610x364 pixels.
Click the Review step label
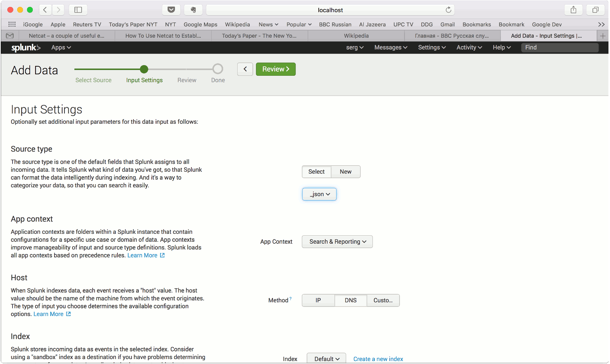point(187,80)
